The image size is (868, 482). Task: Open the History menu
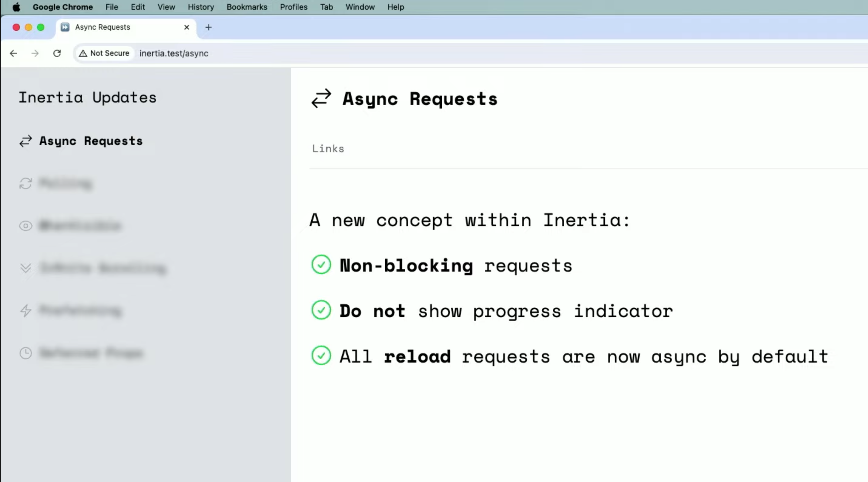pyautogui.click(x=201, y=7)
